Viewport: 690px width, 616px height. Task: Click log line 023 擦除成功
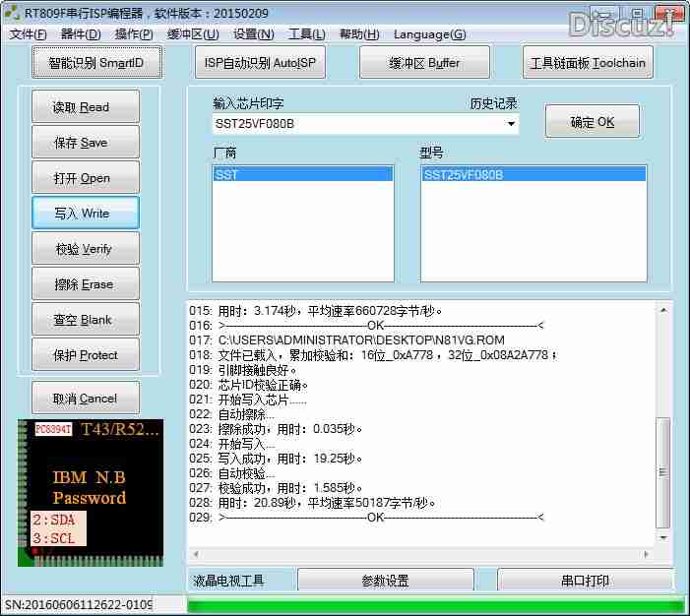coord(276,429)
